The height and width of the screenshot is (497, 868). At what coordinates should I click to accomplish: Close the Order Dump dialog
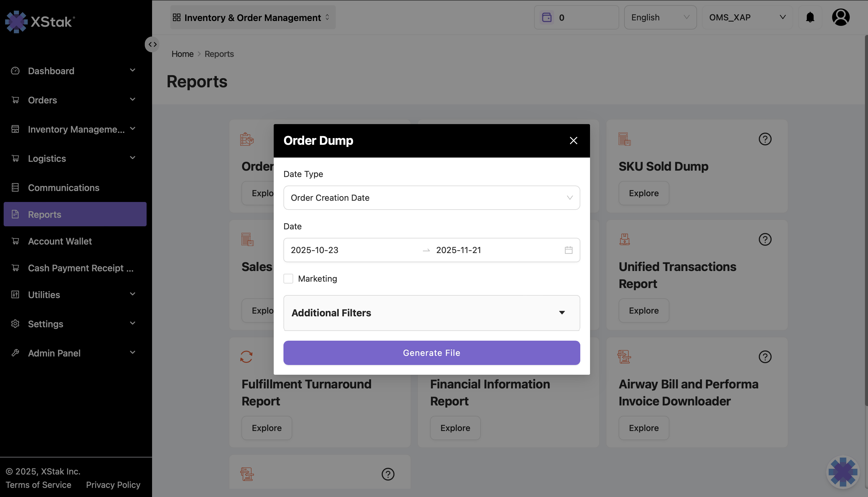[573, 141]
